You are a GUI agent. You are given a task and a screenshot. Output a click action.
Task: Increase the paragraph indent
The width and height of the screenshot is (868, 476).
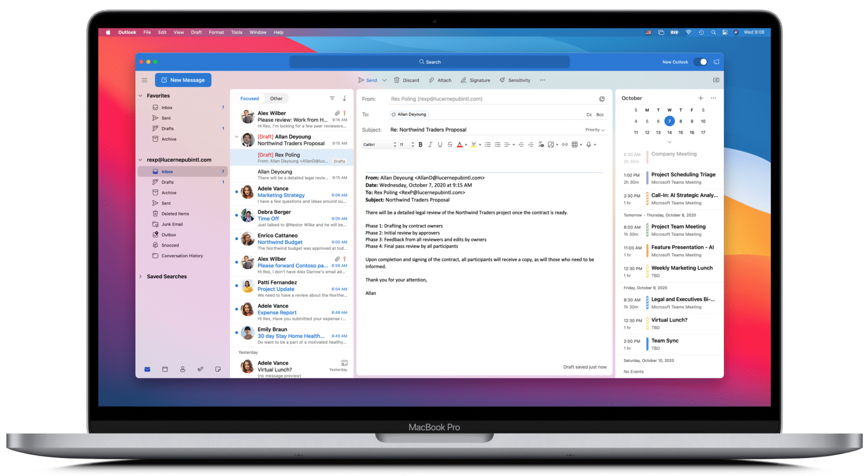(531, 145)
